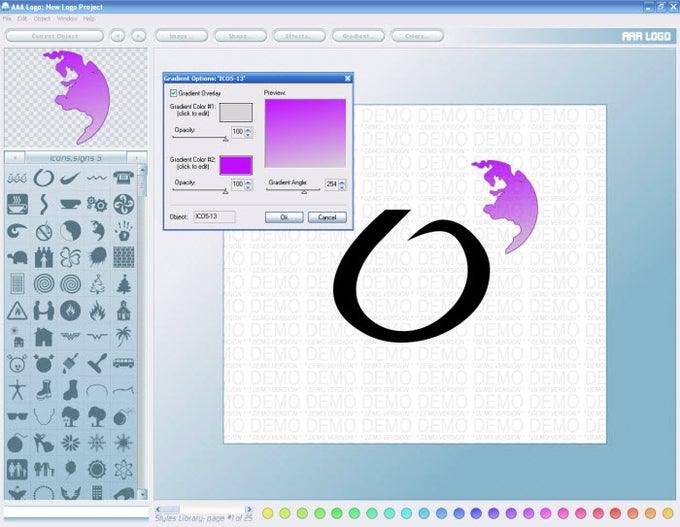Select the no-smoking sign icon

click(44, 231)
